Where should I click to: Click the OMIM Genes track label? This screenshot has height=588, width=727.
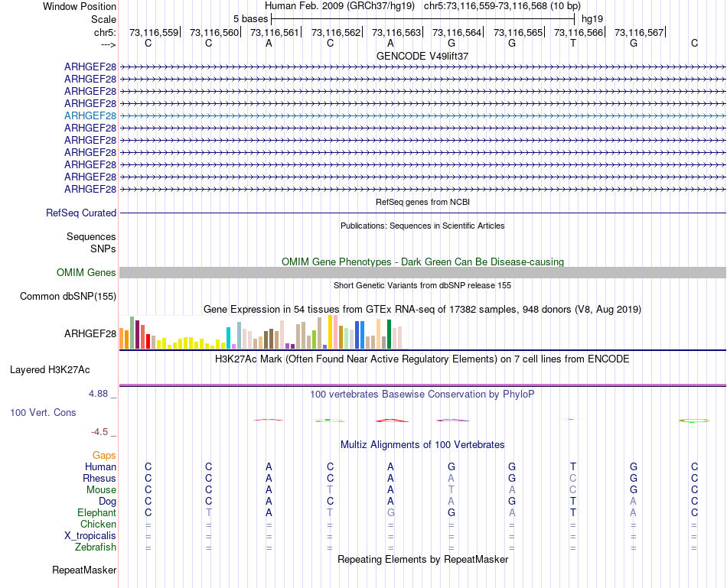[86, 272]
